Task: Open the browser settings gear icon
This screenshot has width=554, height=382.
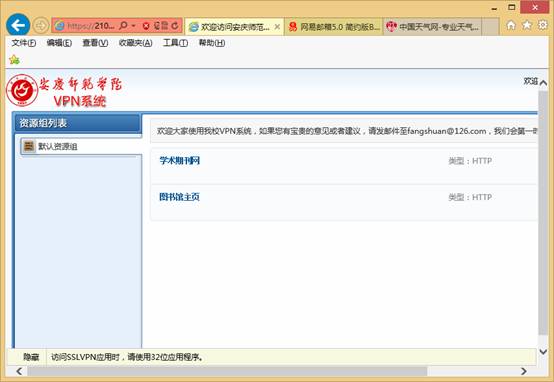Action: [543, 25]
